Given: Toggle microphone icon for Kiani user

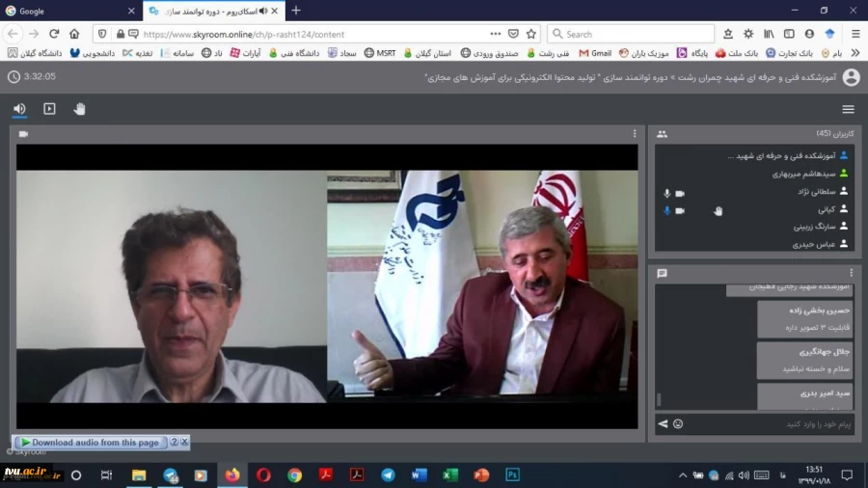Looking at the screenshot, I should 666,210.
